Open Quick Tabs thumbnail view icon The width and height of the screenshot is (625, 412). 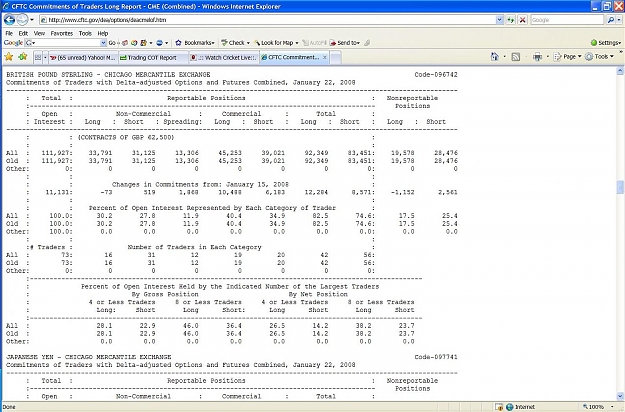click(38, 57)
